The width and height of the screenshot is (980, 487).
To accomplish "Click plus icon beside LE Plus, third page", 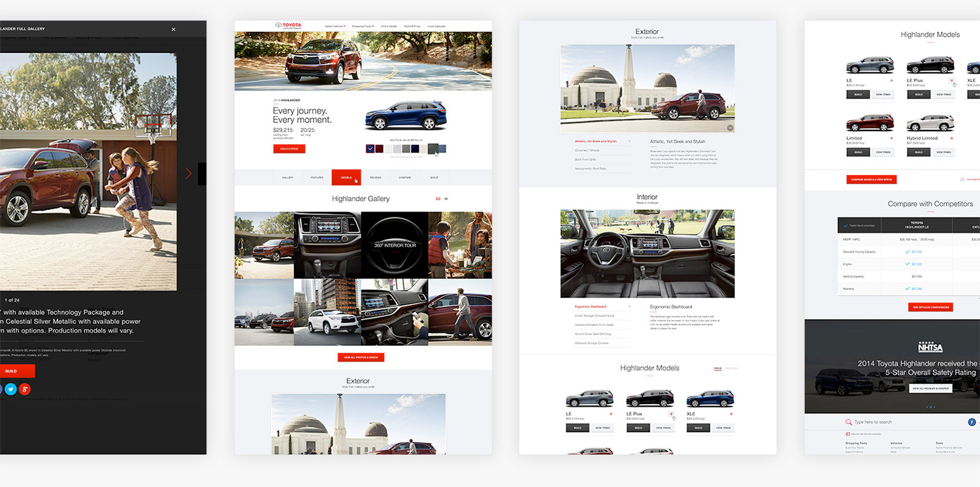I will [671, 414].
